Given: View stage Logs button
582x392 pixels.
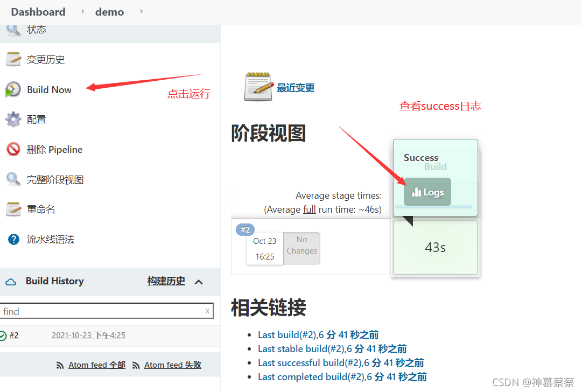Looking at the screenshot, I should [x=427, y=192].
